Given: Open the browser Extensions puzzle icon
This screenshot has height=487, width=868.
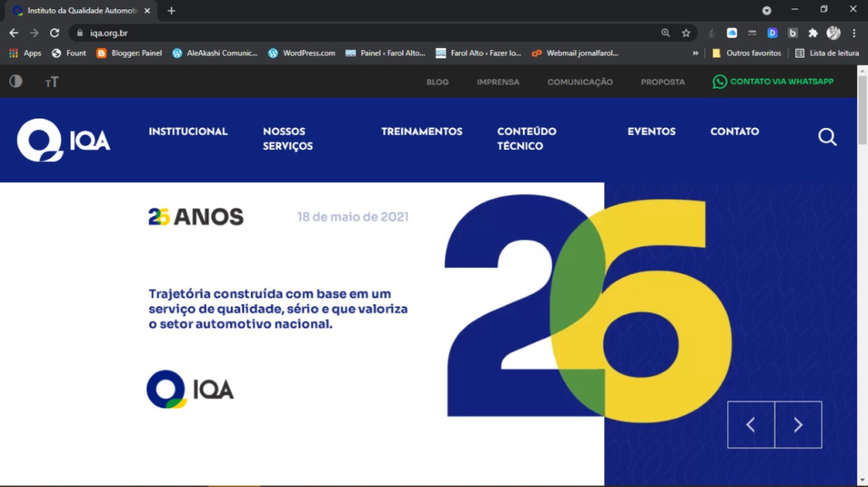Looking at the screenshot, I should 813,33.
